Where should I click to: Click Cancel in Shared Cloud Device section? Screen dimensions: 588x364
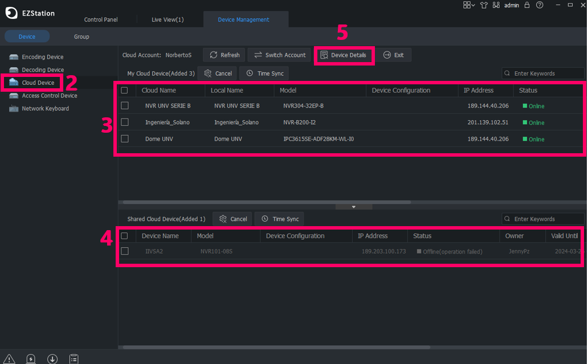click(x=232, y=219)
